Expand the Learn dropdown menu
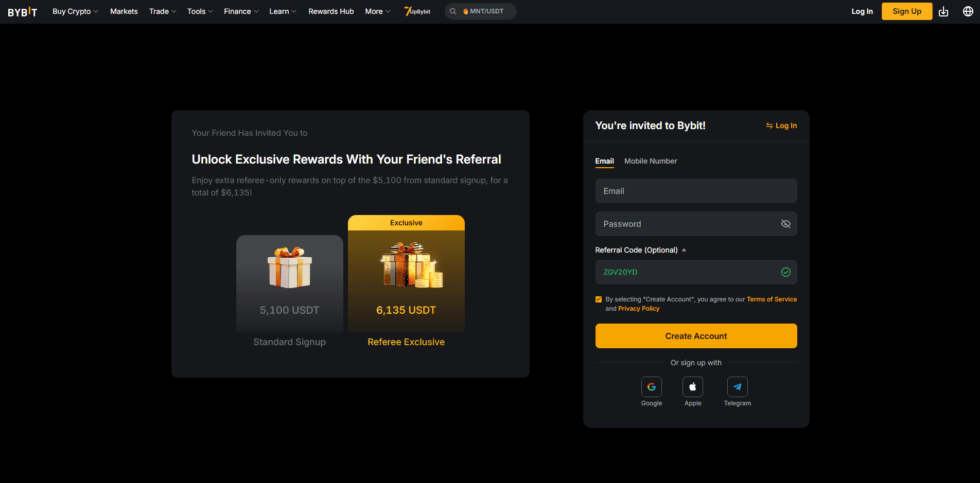 [x=283, y=11]
